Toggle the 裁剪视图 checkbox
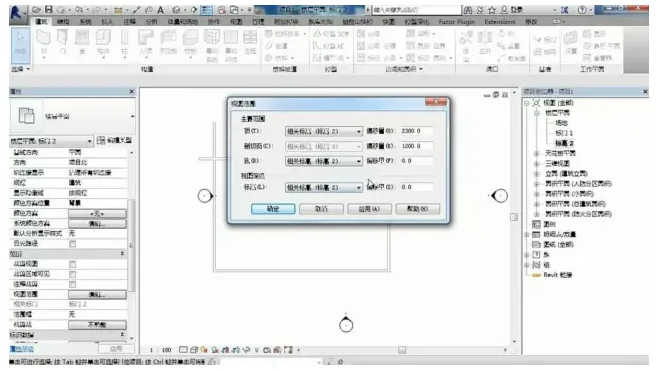 click(x=72, y=264)
